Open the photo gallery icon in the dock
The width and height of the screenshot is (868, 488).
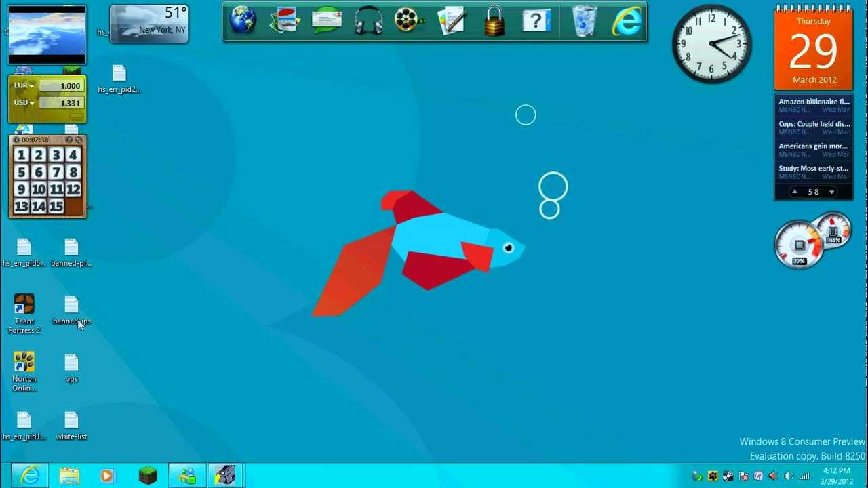[284, 21]
